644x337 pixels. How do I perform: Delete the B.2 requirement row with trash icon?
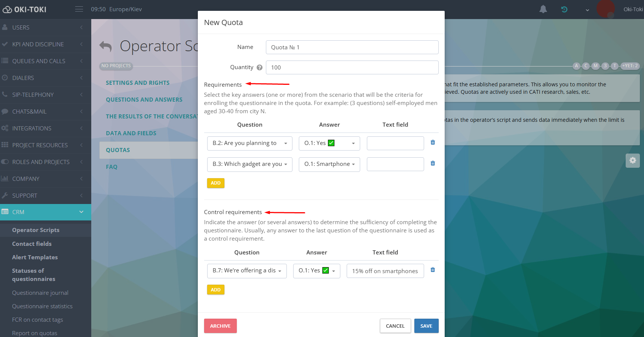point(433,142)
